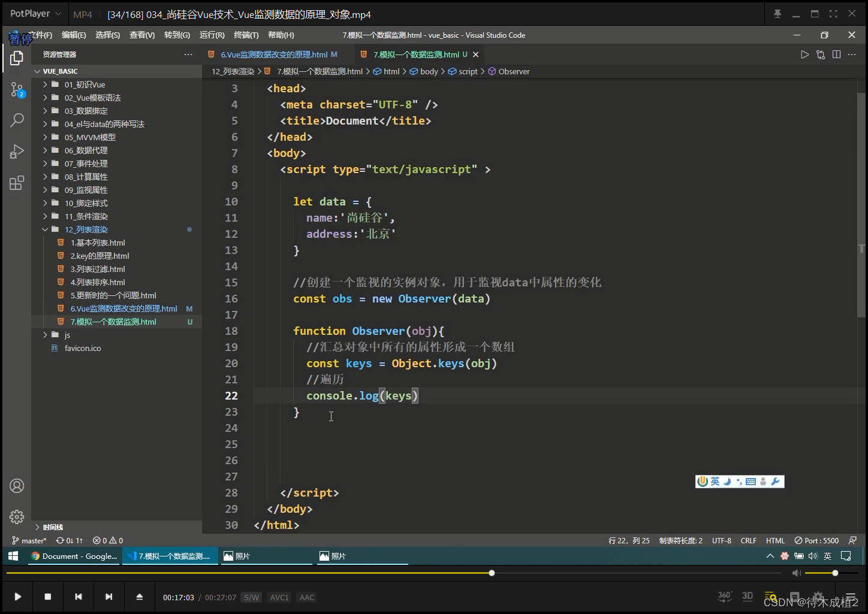
Task: Close the 7.模拟一个数据监测.html tab
Action: (475, 55)
